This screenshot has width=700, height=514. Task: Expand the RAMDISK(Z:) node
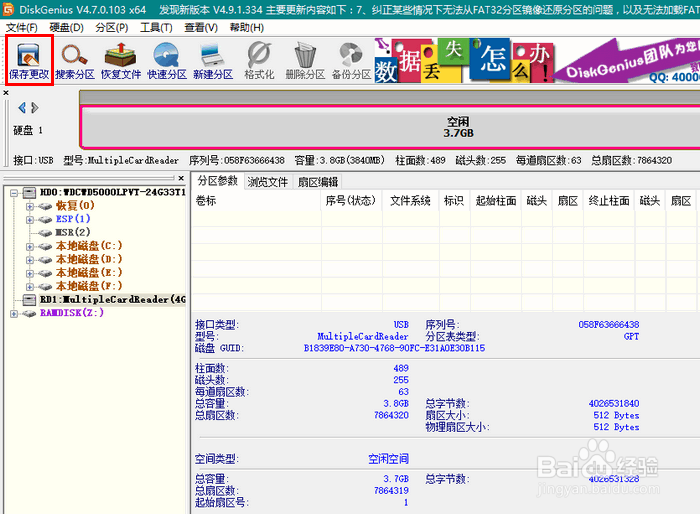14,313
